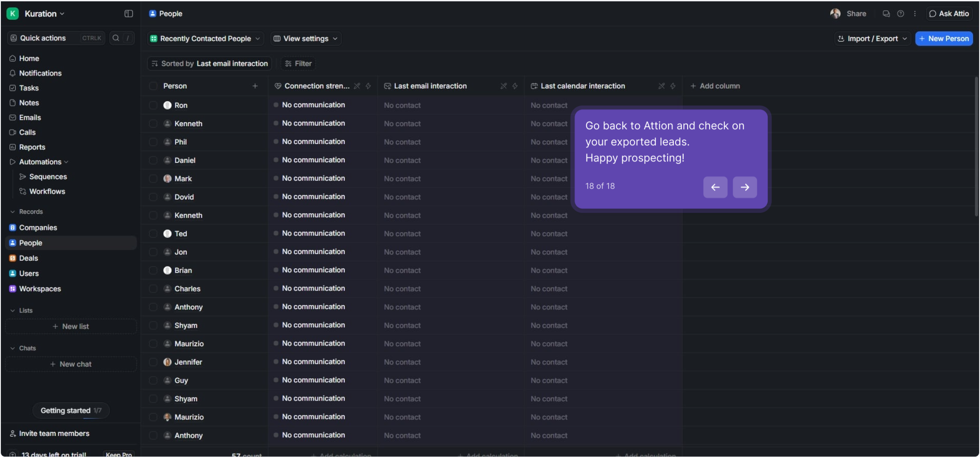Click the lightning icon in the Last calendar interaction header
This screenshot has width=980, height=457.
click(x=672, y=86)
